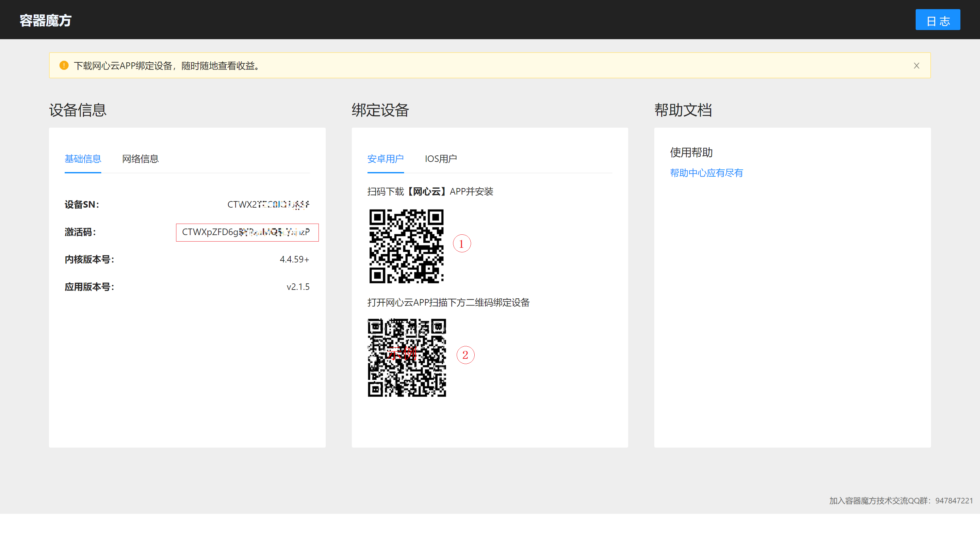Click the 使用帮助 heading
The image size is (980, 538).
(x=691, y=152)
